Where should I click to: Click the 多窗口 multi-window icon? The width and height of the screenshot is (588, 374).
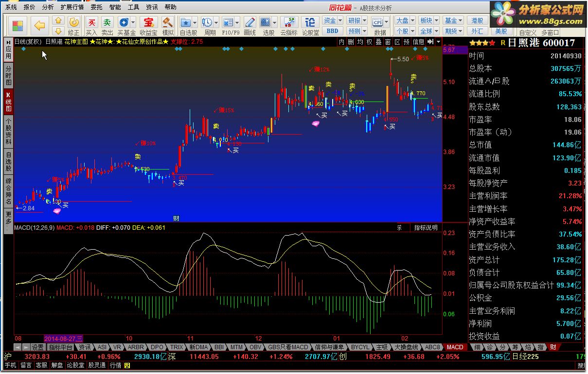550,33
